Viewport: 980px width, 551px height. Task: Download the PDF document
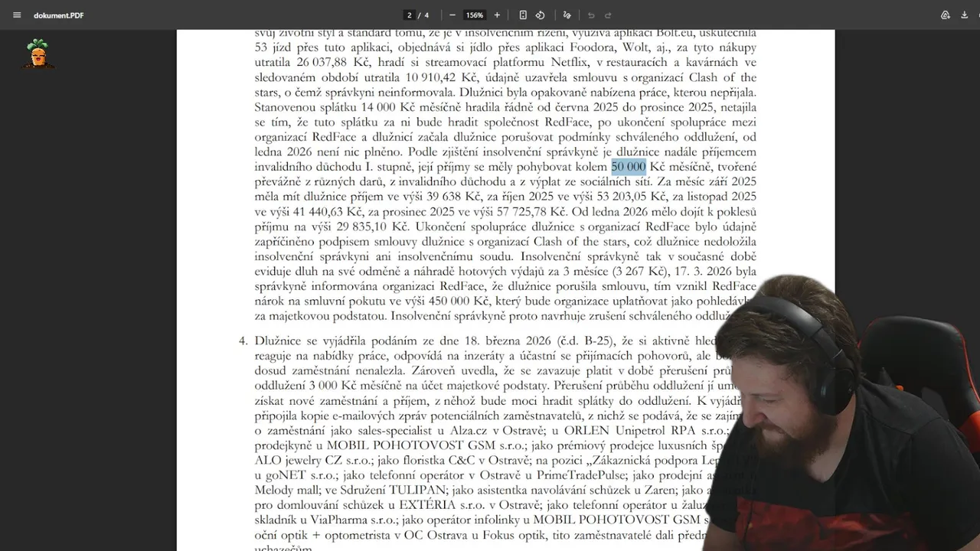(964, 15)
